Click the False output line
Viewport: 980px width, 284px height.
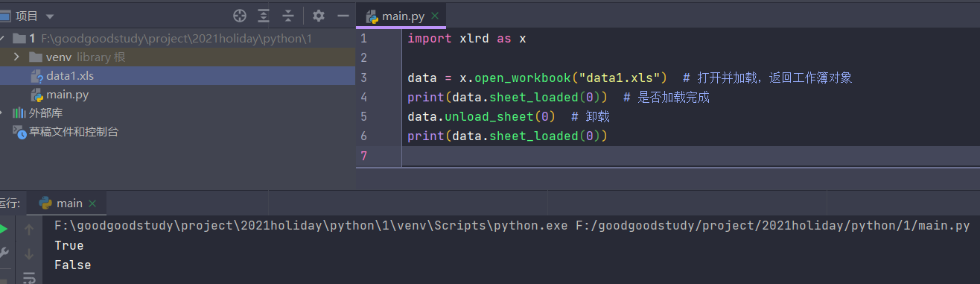(73, 265)
